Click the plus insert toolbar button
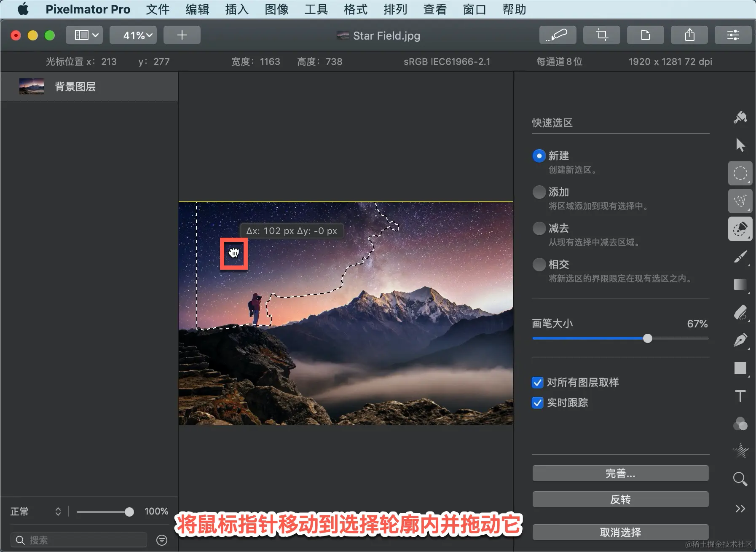 tap(182, 35)
